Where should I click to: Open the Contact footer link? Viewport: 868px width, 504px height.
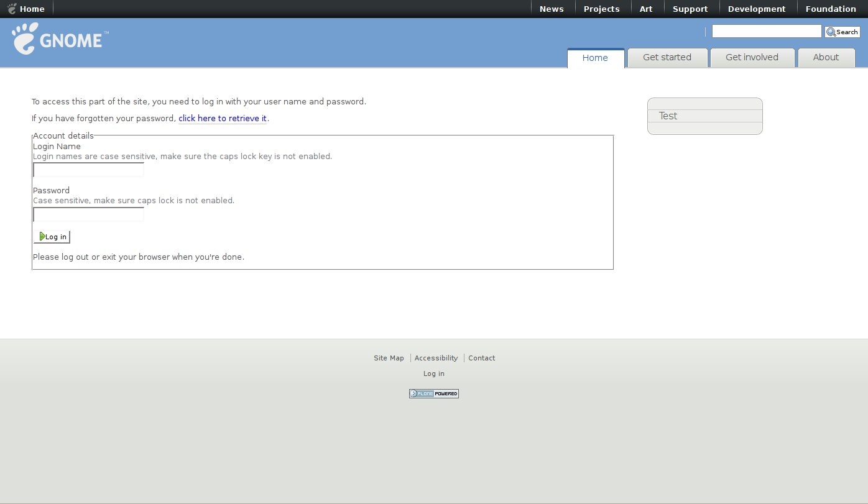point(481,358)
